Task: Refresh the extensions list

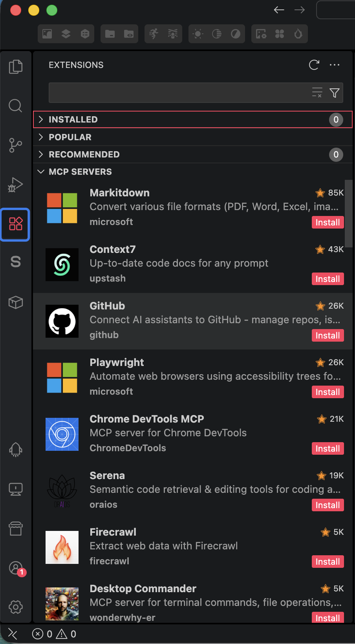Action: pyautogui.click(x=314, y=65)
